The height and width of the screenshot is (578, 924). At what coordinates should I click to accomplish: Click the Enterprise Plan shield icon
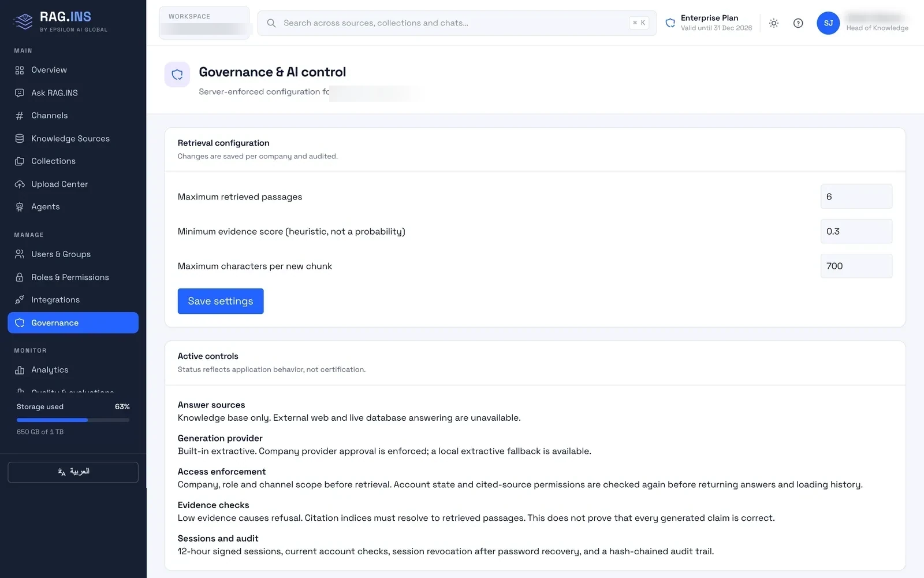[670, 23]
